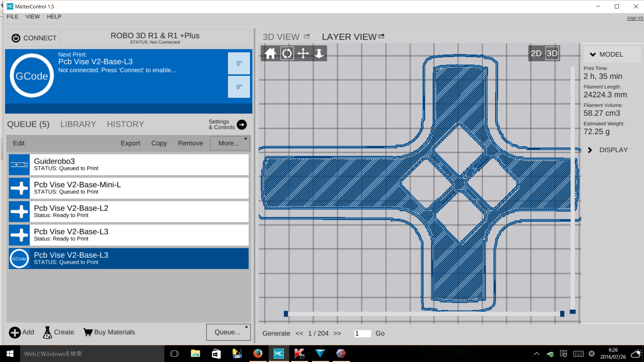Select Pcb Vise V2-Base-Mini-L queue item
The width and height of the screenshot is (644, 362).
129,188
